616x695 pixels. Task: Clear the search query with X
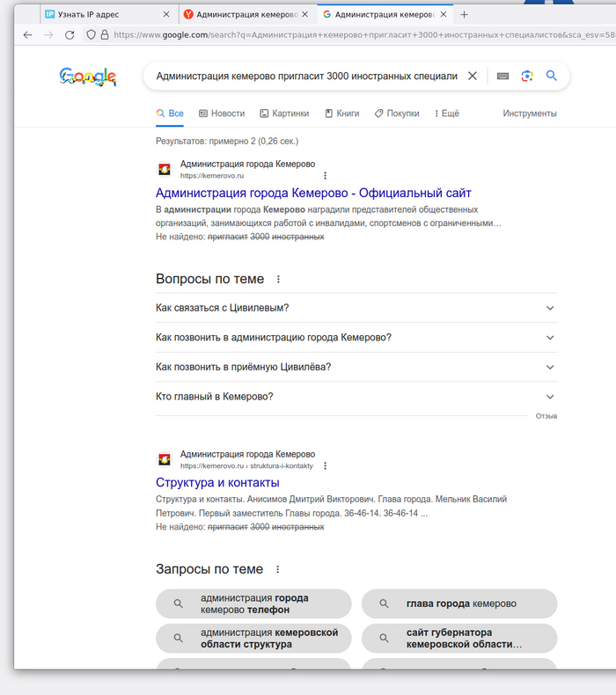coord(473,77)
